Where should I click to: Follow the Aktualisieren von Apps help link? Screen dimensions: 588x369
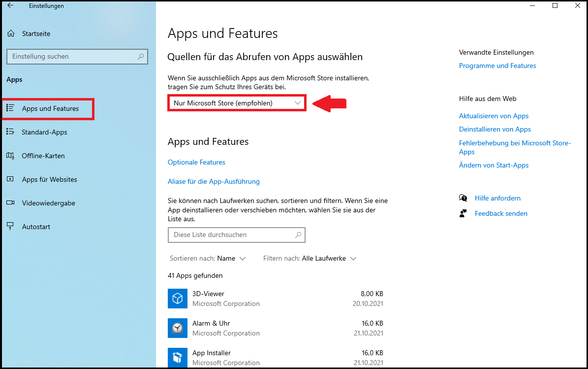(x=494, y=116)
